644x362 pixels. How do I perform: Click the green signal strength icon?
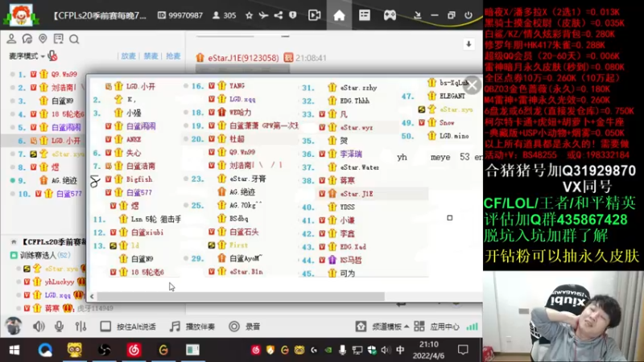[472, 327]
